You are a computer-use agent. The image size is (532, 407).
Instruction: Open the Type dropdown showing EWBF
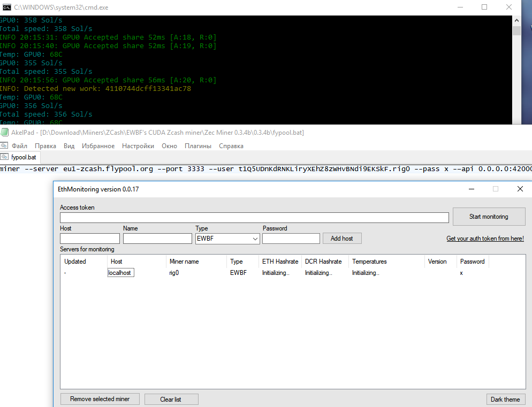click(227, 239)
